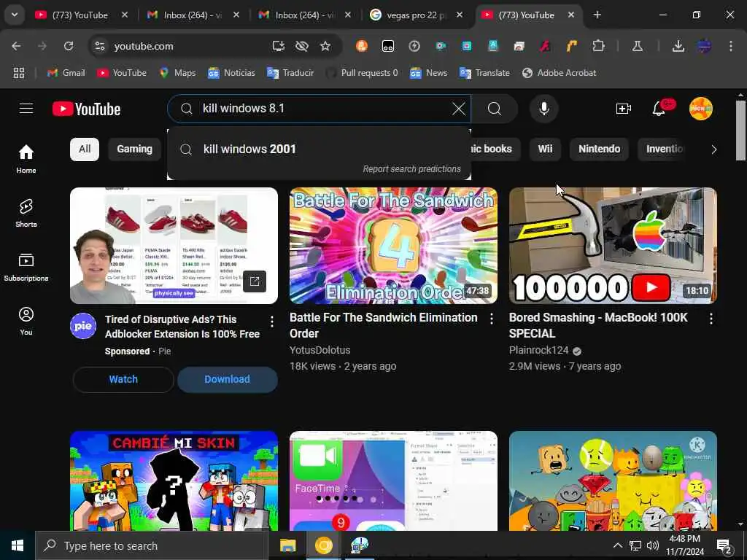Open the Chrome Labs flask icon

click(x=637, y=46)
